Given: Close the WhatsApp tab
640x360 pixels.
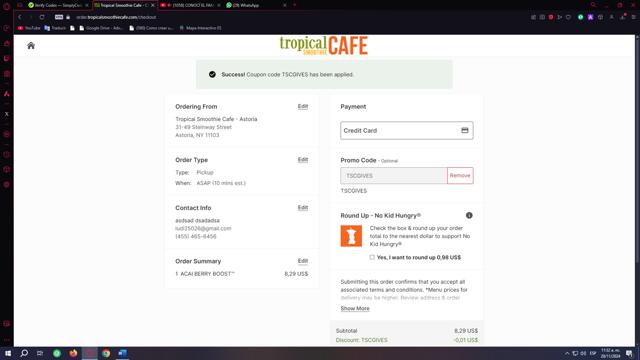Looking at the screenshot, I should (x=284, y=5).
